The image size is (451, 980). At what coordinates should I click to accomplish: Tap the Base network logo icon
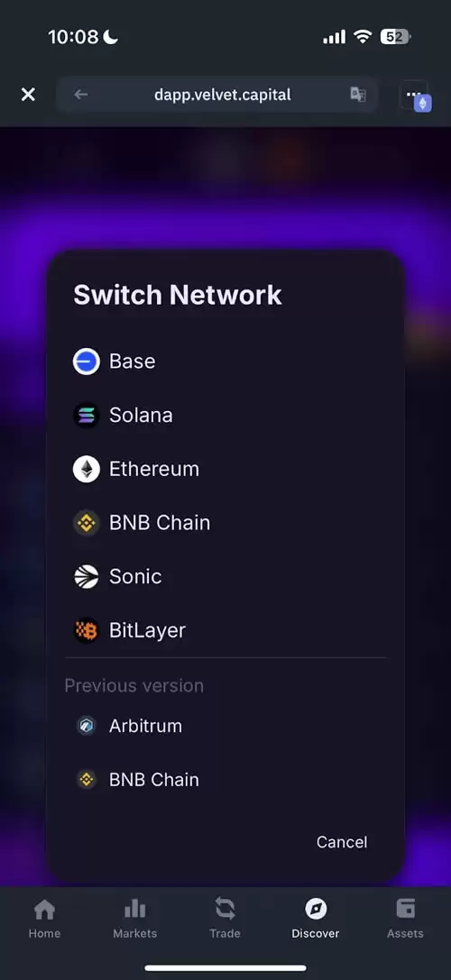87,362
